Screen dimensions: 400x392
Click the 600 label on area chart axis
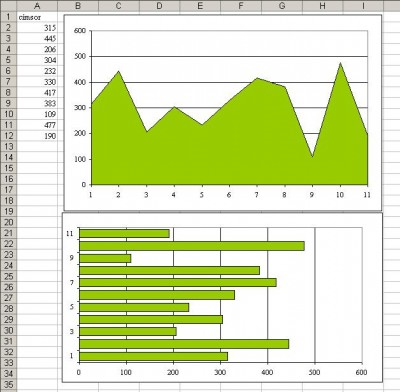pyautogui.click(x=80, y=31)
